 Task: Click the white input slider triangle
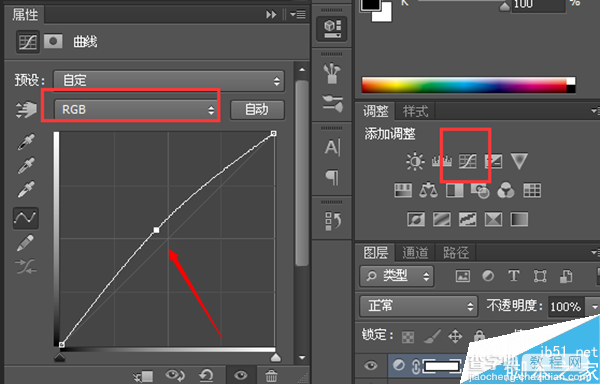(x=276, y=358)
